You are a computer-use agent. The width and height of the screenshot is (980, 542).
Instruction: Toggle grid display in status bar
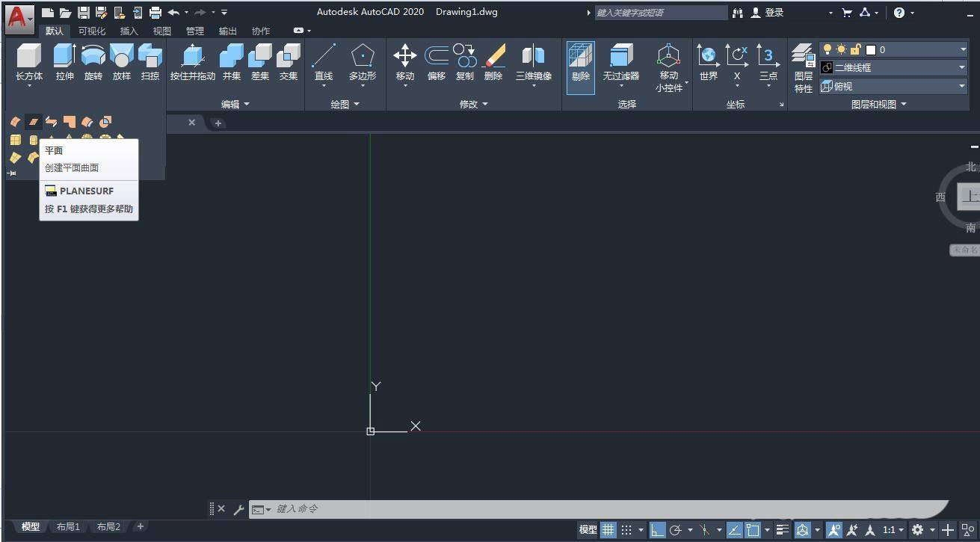coord(608,529)
